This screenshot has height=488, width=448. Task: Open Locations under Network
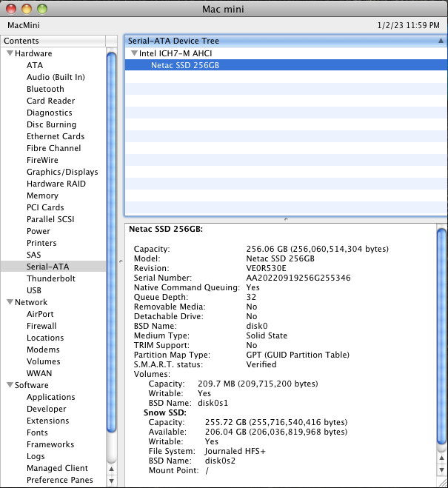(x=45, y=338)
